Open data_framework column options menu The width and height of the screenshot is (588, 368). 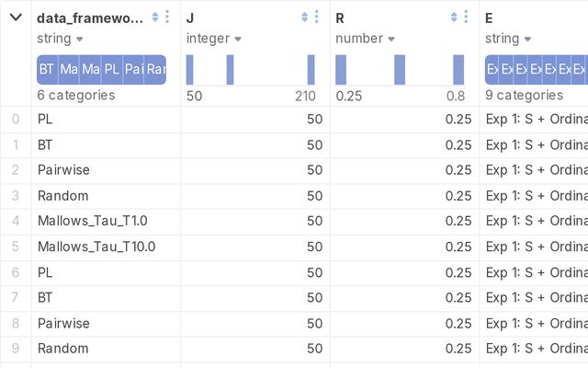point(167,17)
